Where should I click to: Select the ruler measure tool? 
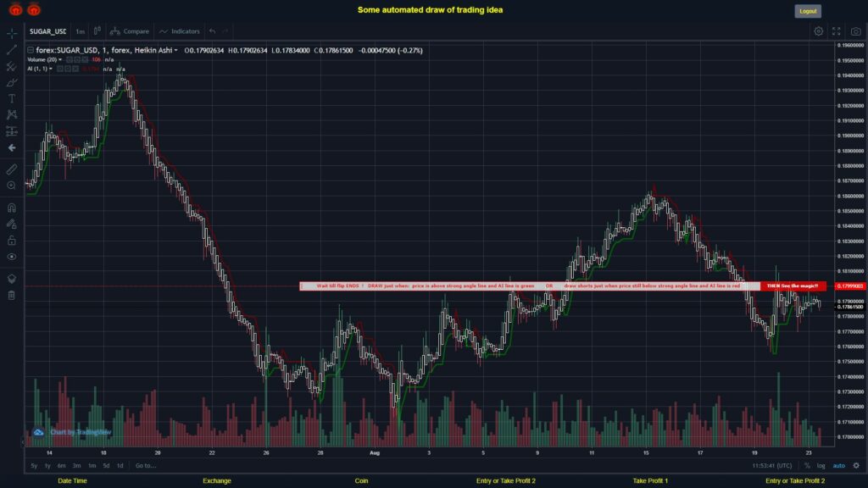point(12,169)
